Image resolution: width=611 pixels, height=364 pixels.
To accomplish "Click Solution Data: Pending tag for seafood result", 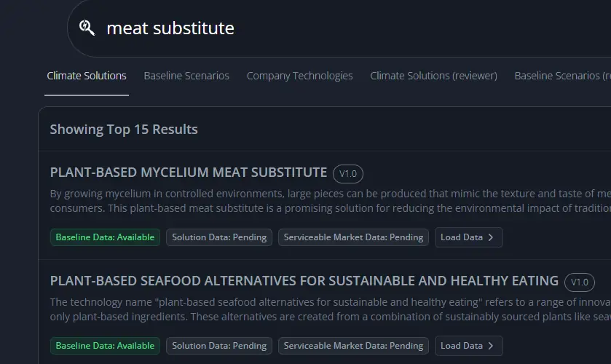I will [219, 346].
